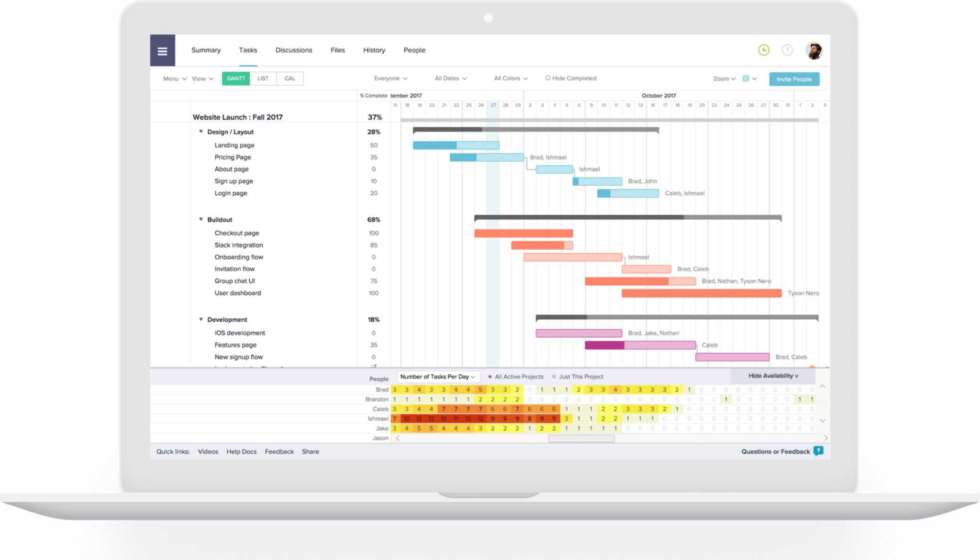
Task: Click the Zoom control icon on timeline
Action: (724, 79)
